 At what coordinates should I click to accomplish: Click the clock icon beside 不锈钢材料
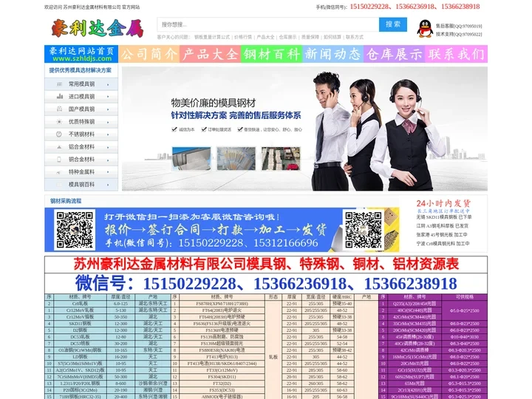59,134
